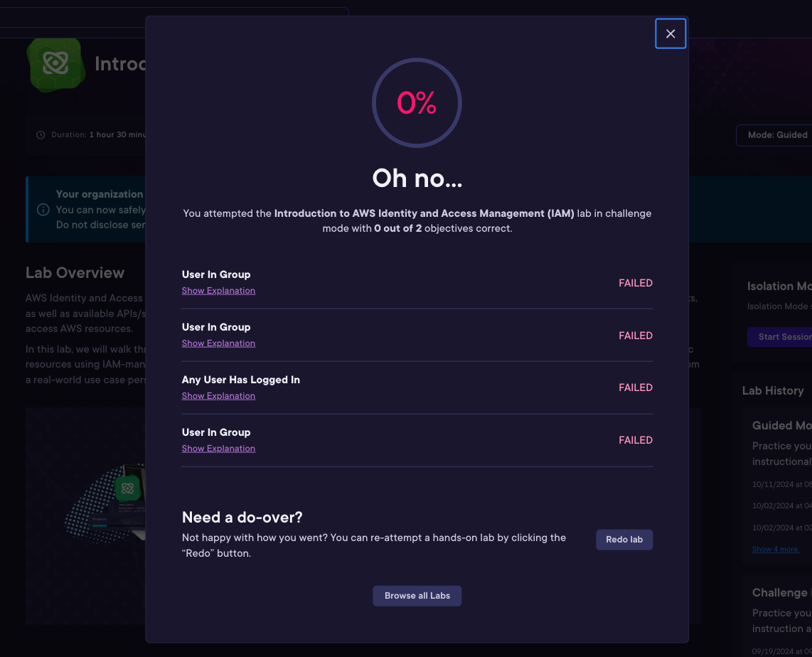Show Explanation for the first User In Group objective

coord(218,291)
